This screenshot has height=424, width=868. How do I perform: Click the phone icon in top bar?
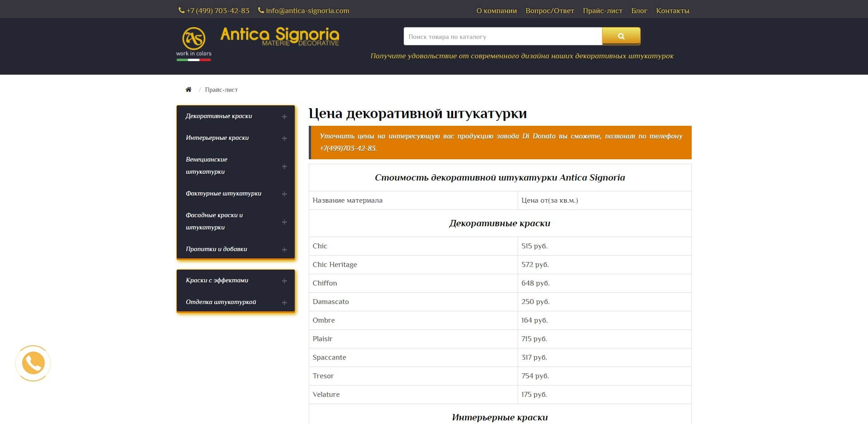coord(181,10)
